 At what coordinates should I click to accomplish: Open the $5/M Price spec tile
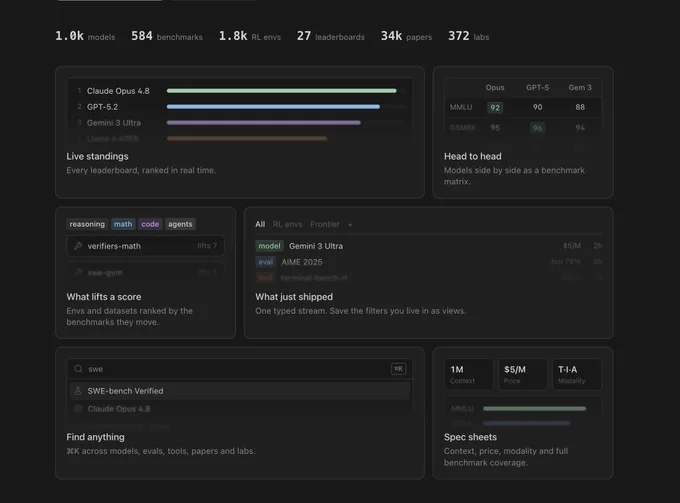coord(523,374)
